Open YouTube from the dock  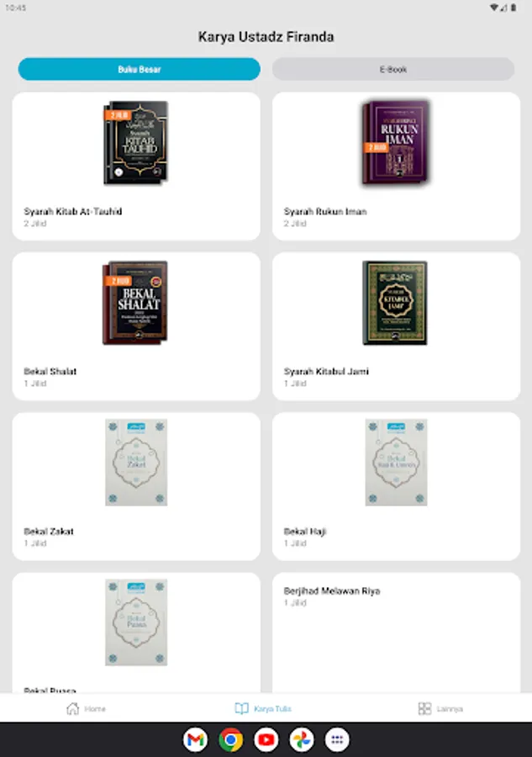[x=266, y=739]
